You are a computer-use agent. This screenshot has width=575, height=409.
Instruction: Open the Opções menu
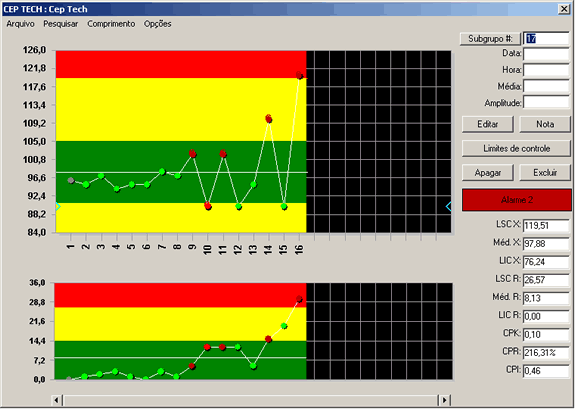(157, 24)
